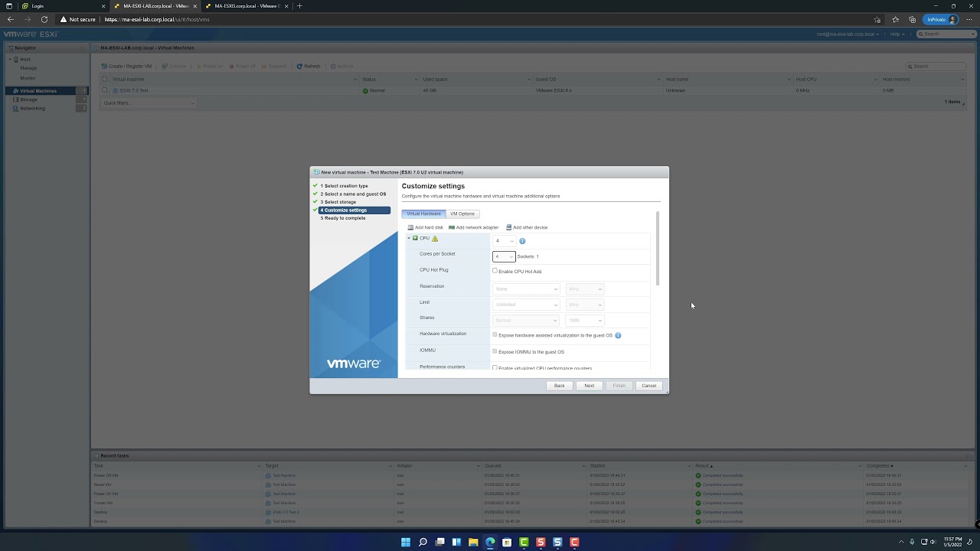Cancel the new virtual machine wizard
This screenshot has height=551, width=980.
click(x=648, y=386)
